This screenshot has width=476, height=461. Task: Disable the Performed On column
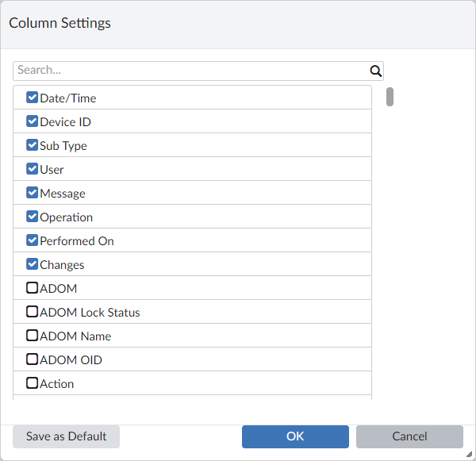[x=33, y=240]
